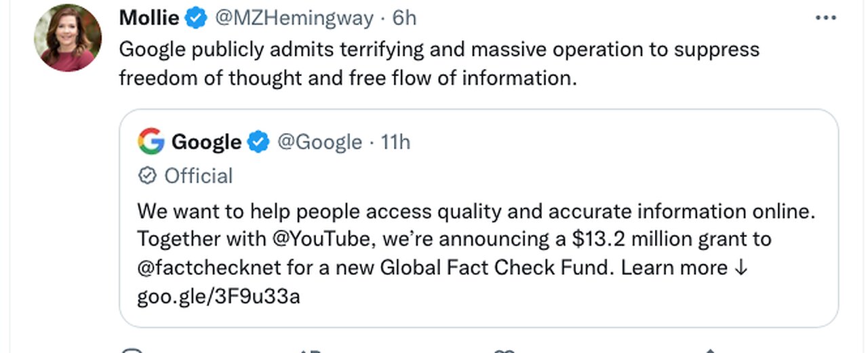
Task: Open the quoted Google tweet body text
Action: pos(476,253)
